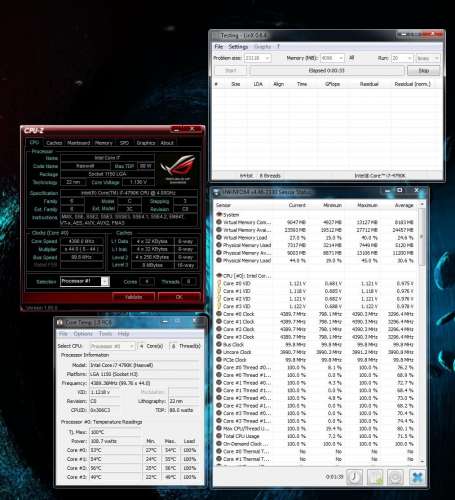Switch to Memory tab in CPU-Z

(x=103, y=143)
